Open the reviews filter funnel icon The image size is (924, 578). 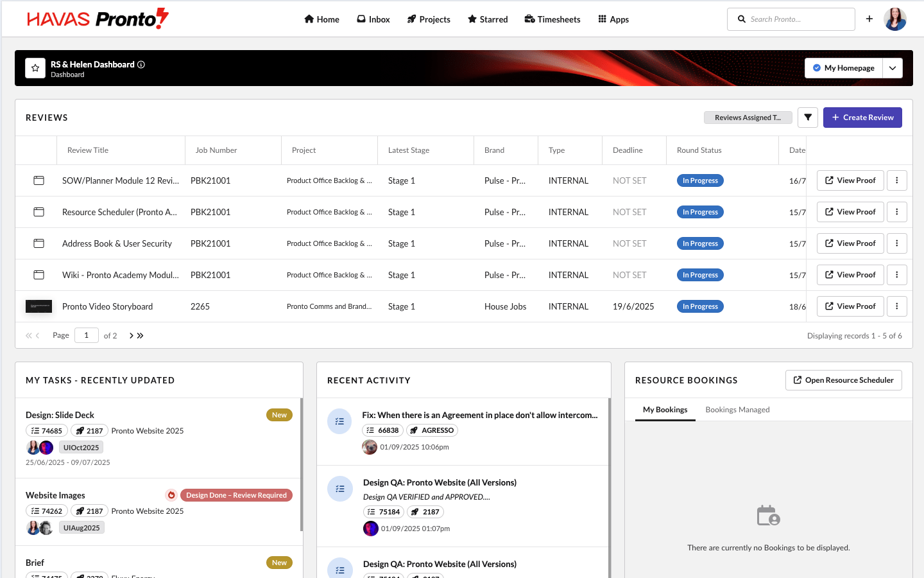click(x=808, y=118)
